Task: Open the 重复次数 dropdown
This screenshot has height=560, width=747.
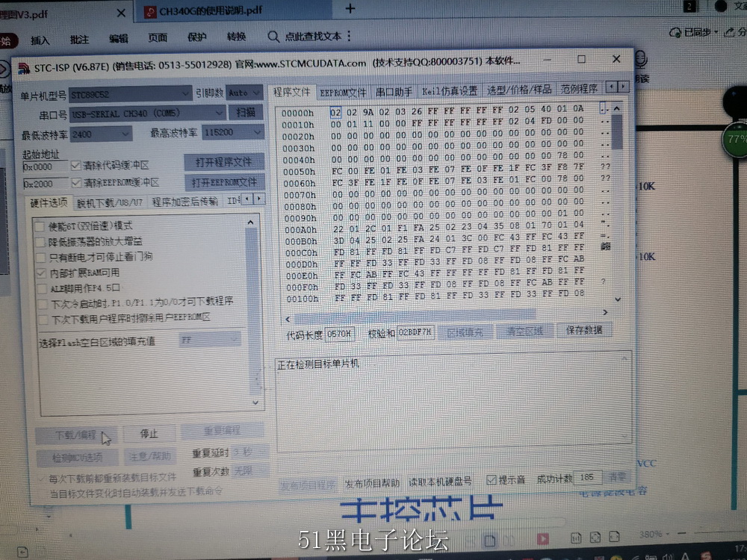Action: click(x=250, y=471)
